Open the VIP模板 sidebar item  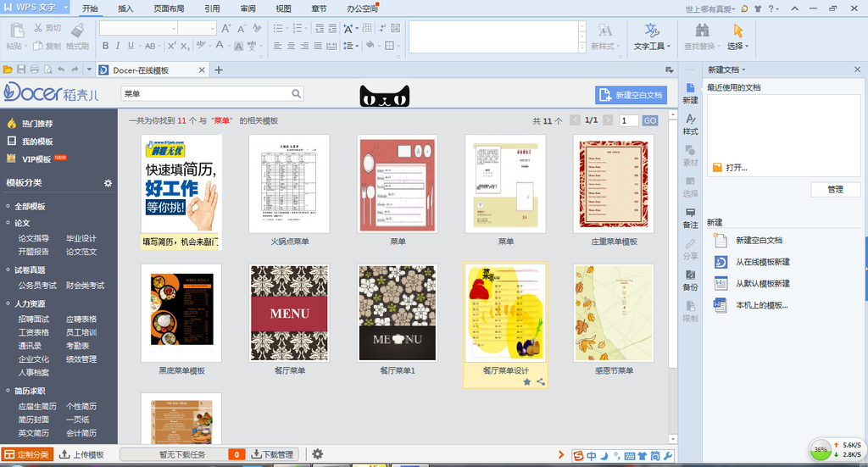pyautogui.click(x=36, y=158)
